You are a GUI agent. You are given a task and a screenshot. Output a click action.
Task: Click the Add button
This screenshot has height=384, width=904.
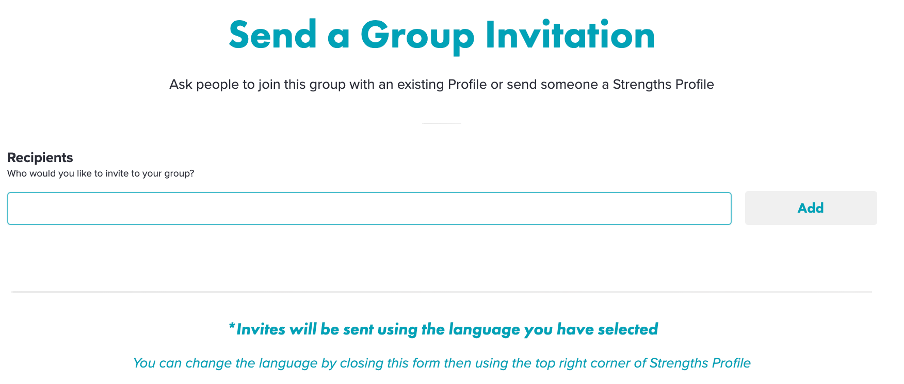click(x=811, y=208)
